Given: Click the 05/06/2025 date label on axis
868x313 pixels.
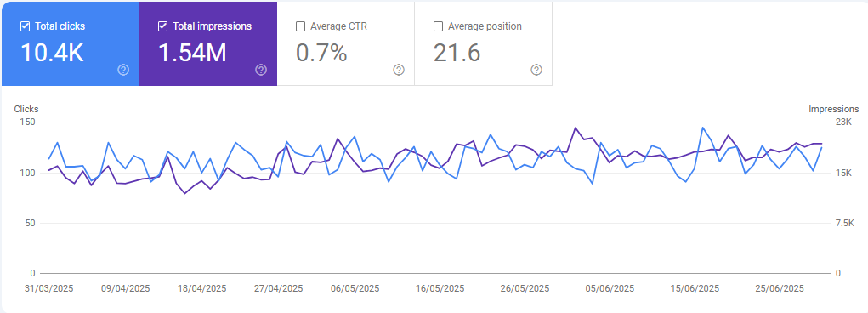Looking at the screenshot, I should [610, 288].
